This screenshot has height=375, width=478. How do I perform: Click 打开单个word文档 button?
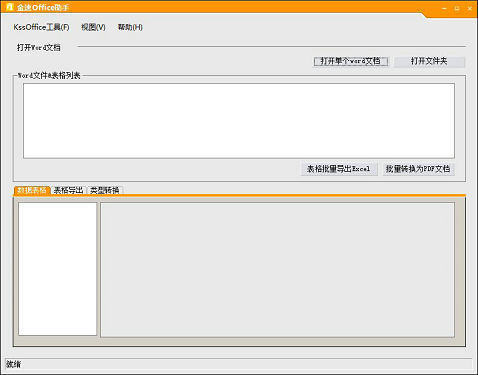click(351, 61)
